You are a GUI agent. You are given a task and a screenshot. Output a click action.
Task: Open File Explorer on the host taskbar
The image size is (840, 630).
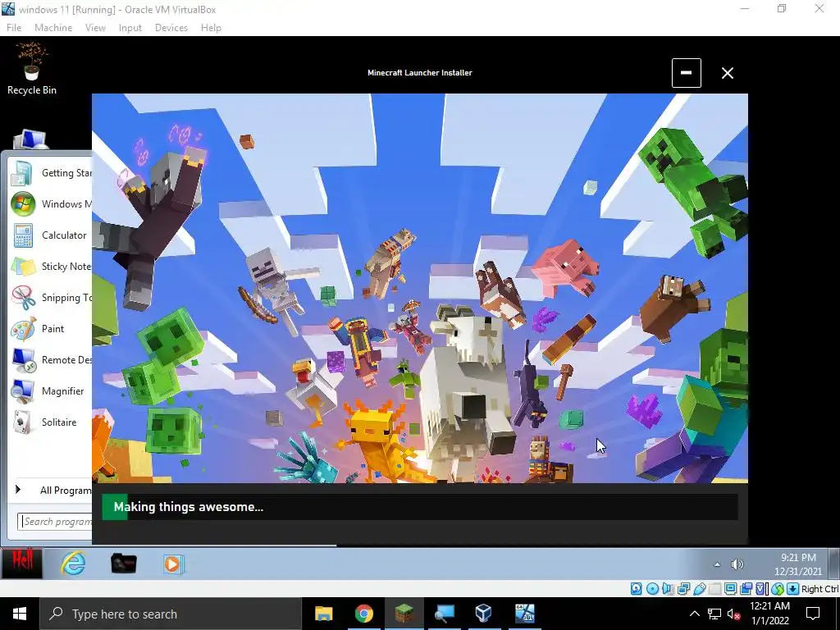click(x=323, y=614)
